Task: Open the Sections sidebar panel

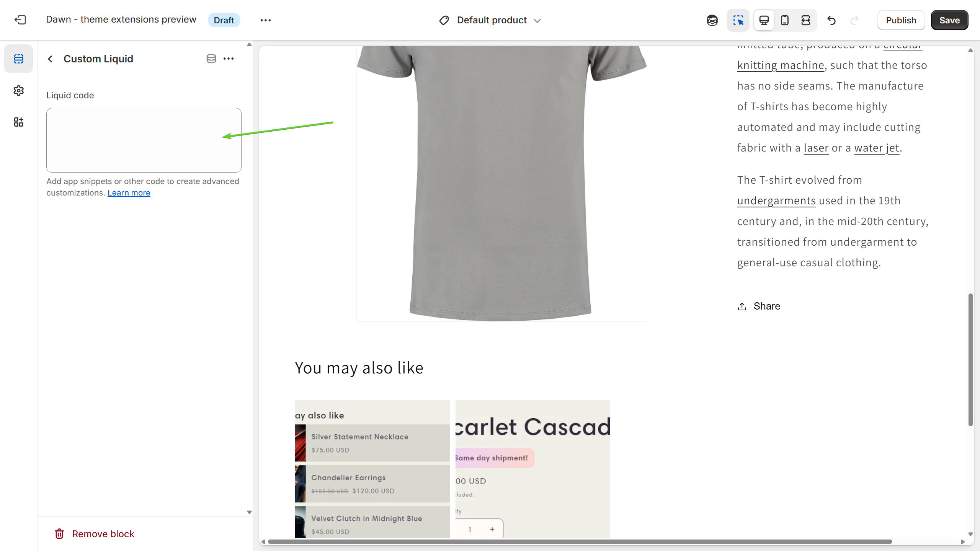Action: (18, 59)
